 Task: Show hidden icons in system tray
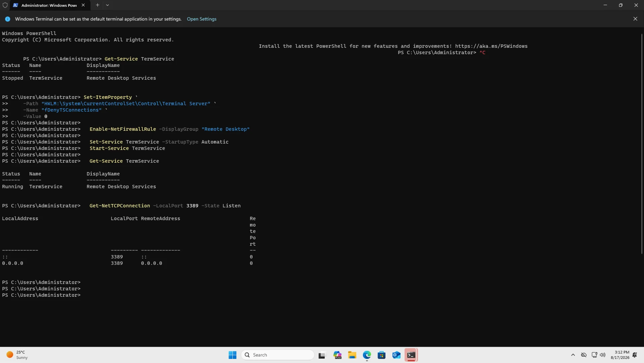click(573, 355)
